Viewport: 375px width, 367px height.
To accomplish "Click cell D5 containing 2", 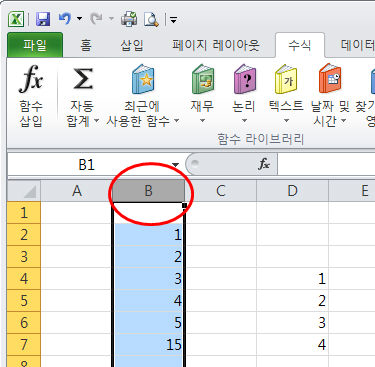I will tap(292, 301).
